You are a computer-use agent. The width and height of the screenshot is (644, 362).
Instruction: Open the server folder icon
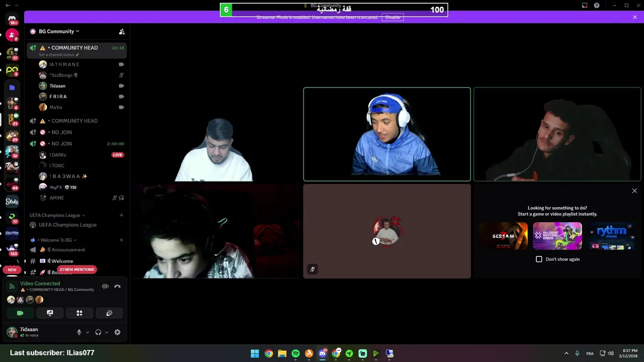tap(12, 87)
